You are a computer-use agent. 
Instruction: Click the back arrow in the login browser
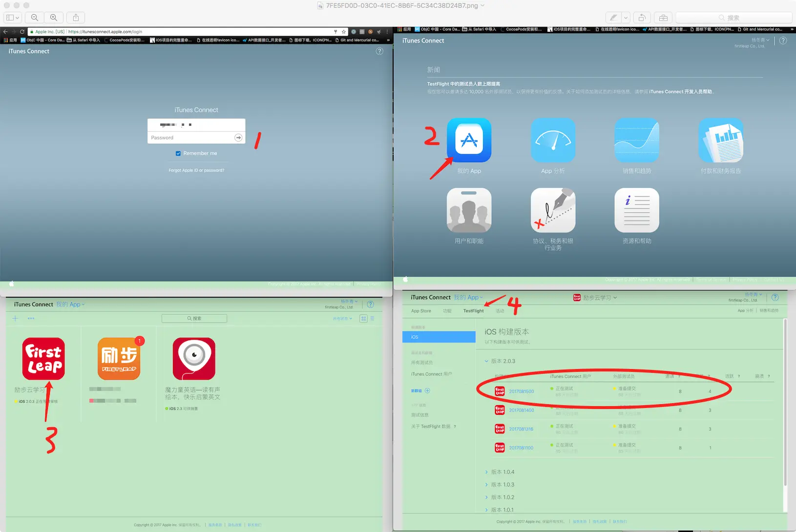click(5, 32)
